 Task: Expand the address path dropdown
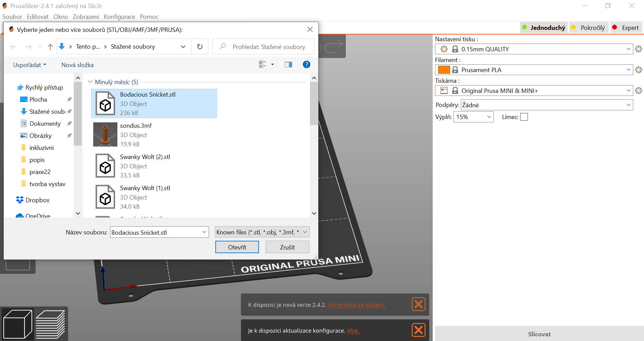(x=183, y=47)
